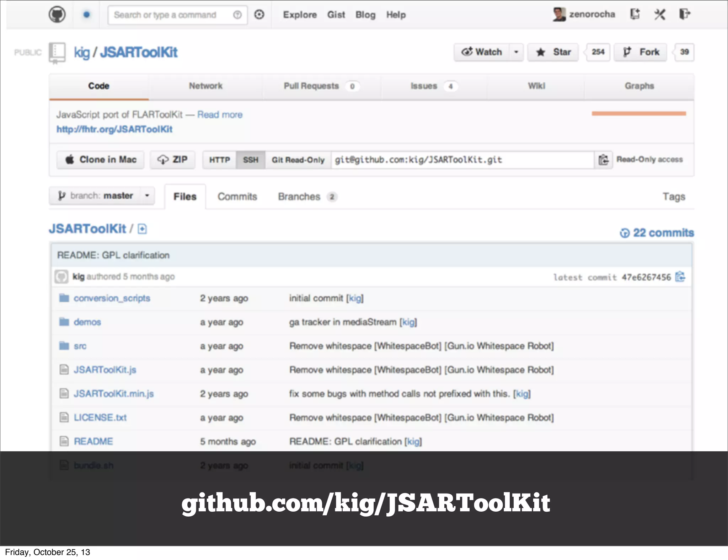Open kig owner link in title
Image resolution: width=728 pixels, height=560 pixels.
pyautogui.click(x=82, y=53)
